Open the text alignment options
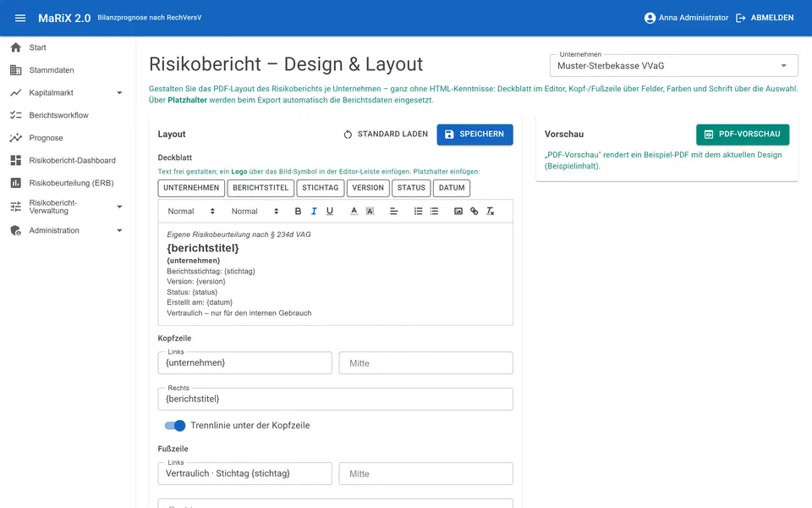 click(393, 211)
